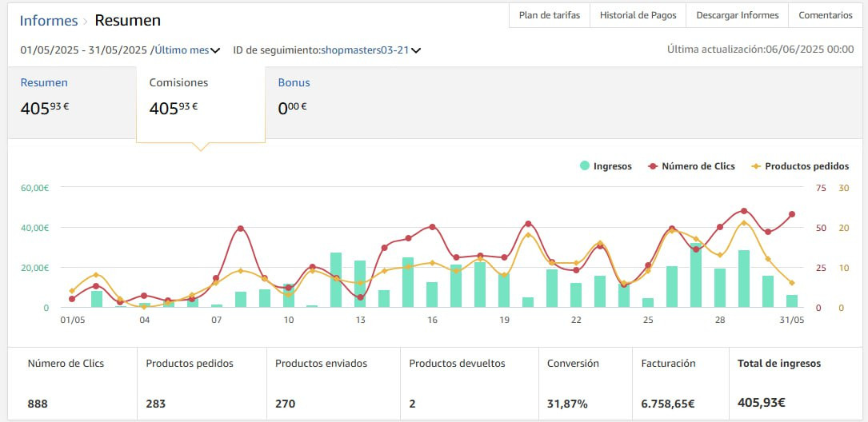Click the red clicks data point on 31/05
Image resolution: width=868 pixels, height=422 pixels.
(x=792, y=214)
